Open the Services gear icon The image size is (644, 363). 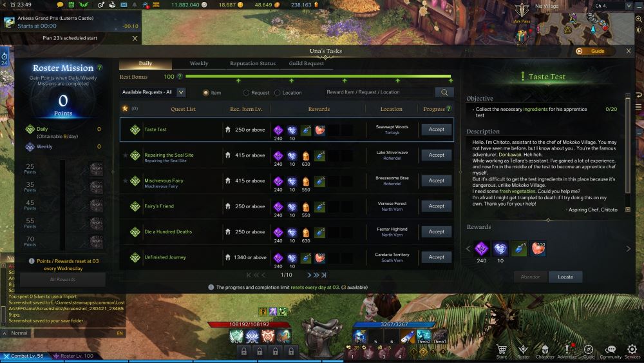(x=632, y=351)
